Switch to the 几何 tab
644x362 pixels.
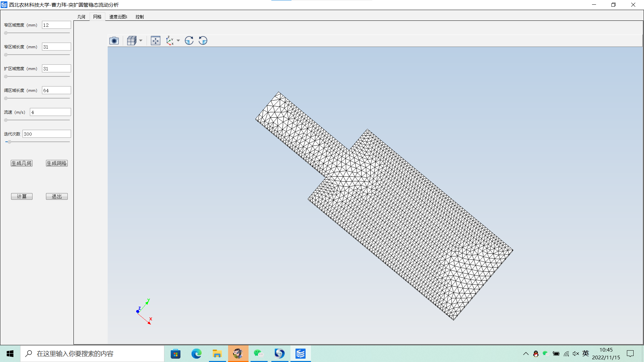(82, 17)
